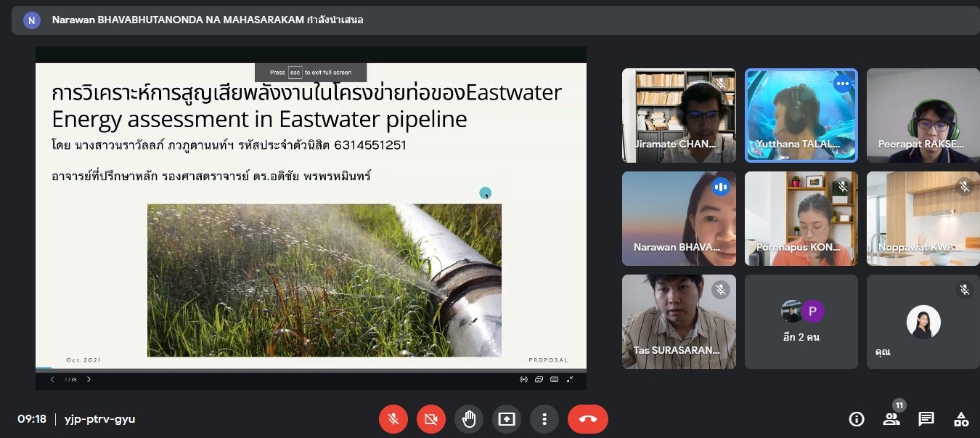The width and height of the screenshot is (980, 438).
Task: Select Yutthana TALAL... video tile
Action: (801, 115)
